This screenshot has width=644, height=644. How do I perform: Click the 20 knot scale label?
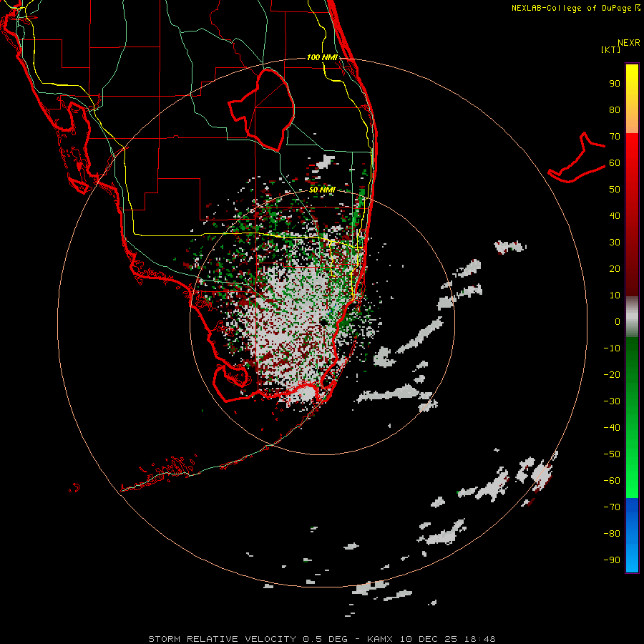point(615,269)
